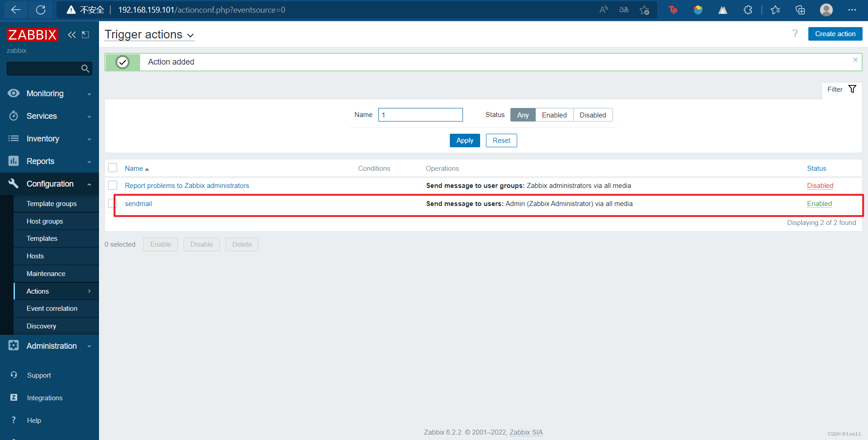The image size is (868, 440).
Task: Click the Configuration wrench icon
Action: (x=14, y=183)
